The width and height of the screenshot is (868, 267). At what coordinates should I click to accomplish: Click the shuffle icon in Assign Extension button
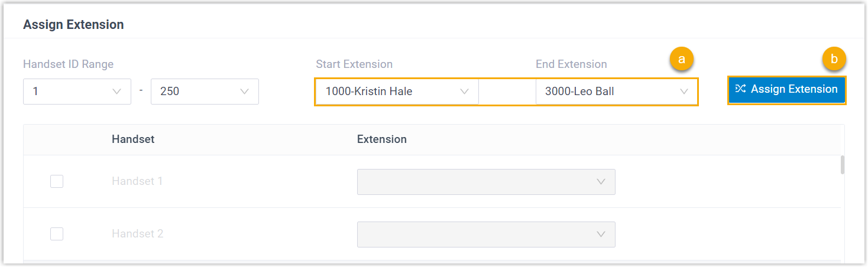[x=740, y=89]
